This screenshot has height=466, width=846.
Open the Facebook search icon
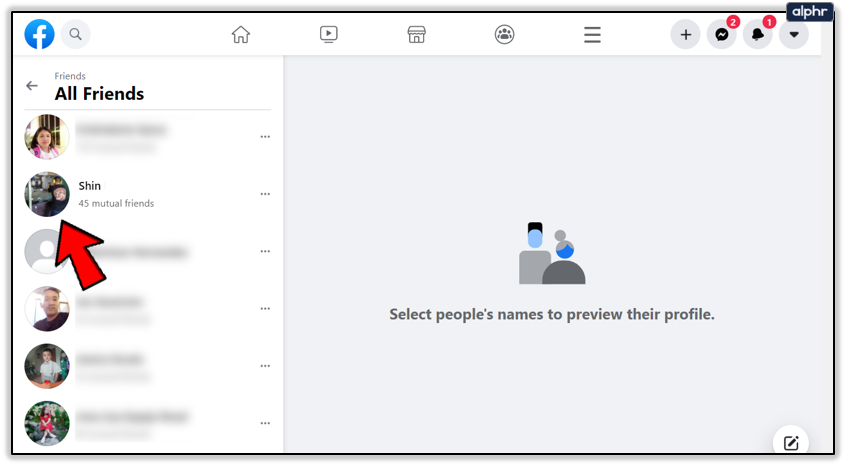(76, 35)
